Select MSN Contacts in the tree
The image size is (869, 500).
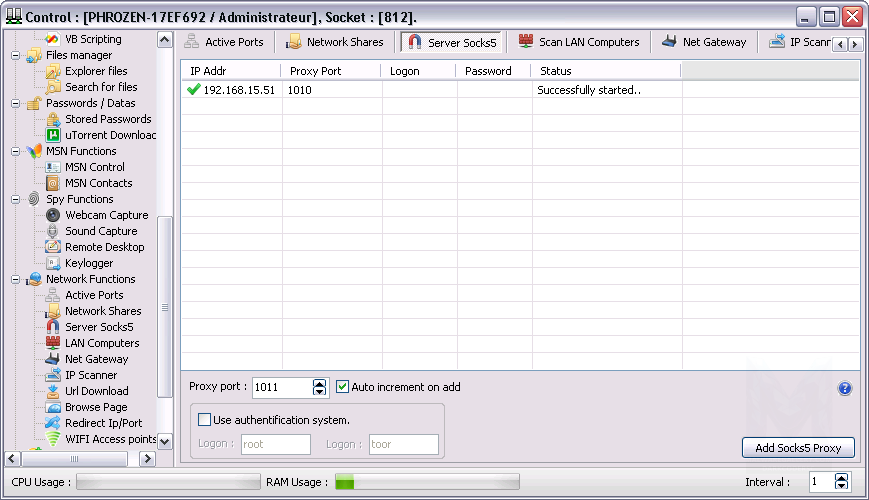click(x=98, y=183)
